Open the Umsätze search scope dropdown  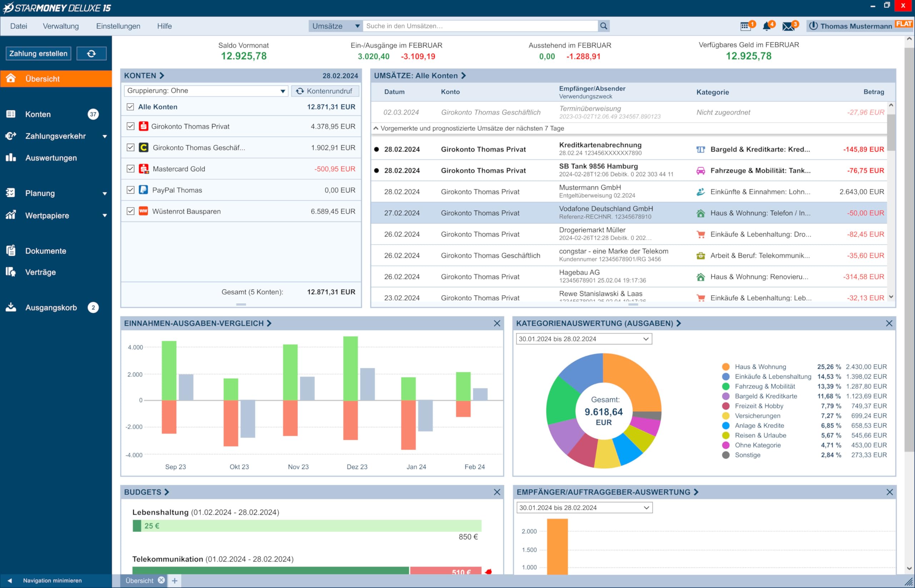coord(336,26)
